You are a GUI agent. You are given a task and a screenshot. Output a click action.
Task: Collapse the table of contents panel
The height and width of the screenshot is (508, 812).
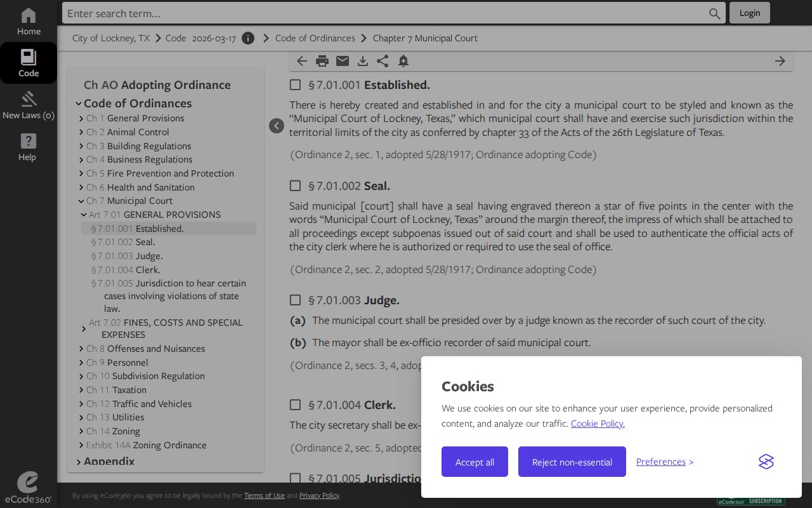276,126
